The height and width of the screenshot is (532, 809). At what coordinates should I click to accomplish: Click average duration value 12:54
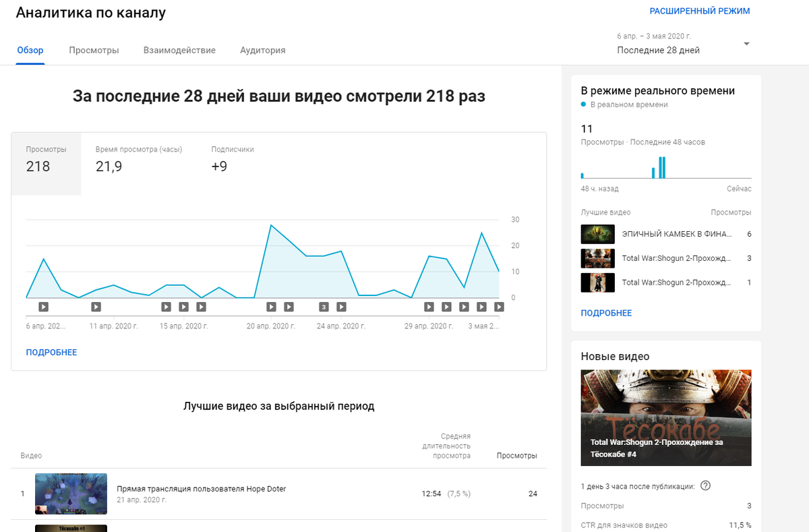coord(431,494)
